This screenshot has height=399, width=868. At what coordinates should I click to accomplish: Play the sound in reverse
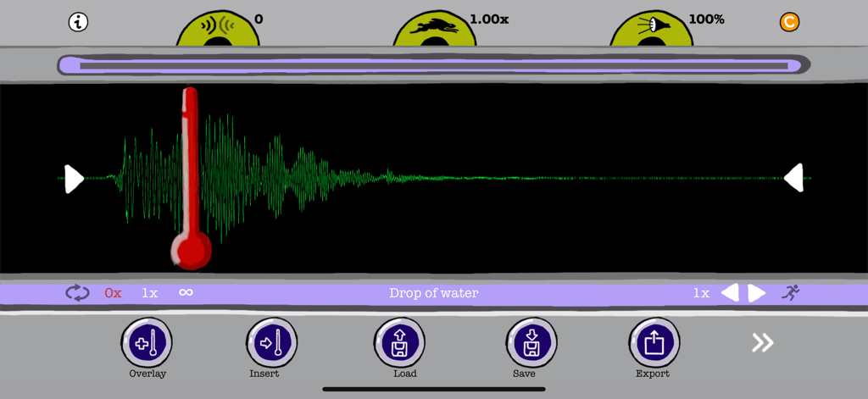click(x=730, y=293)
